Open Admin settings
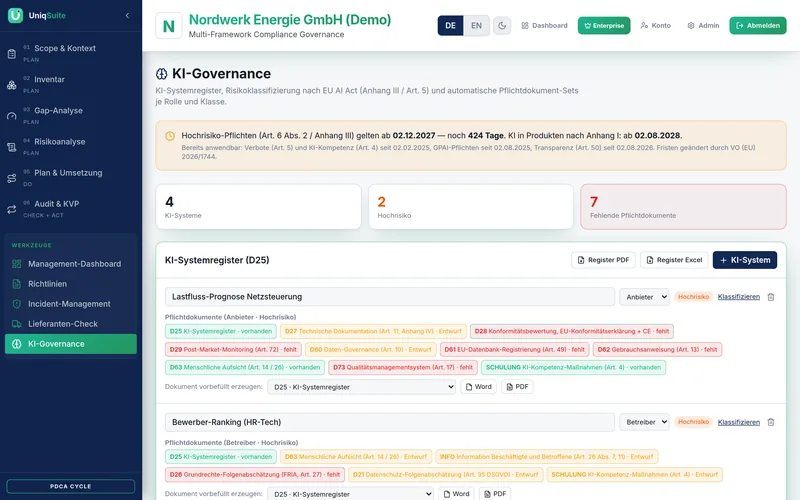 (x=703, y=26)
